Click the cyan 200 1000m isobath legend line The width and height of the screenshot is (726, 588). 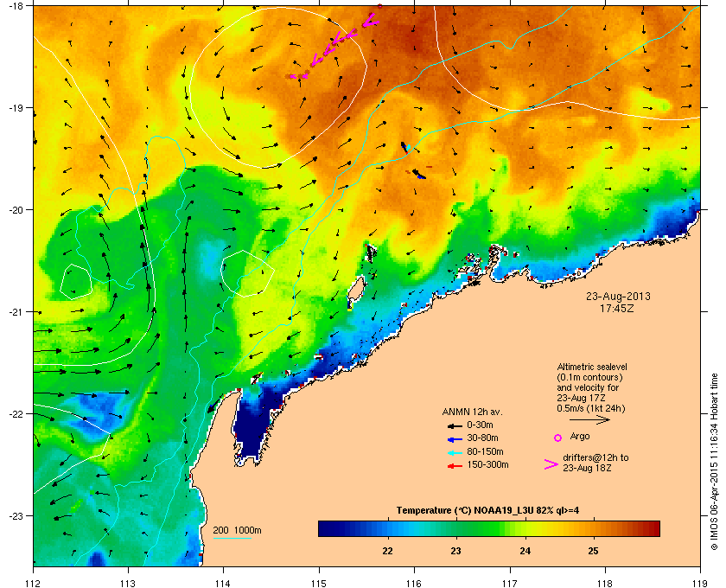(232, 539)
